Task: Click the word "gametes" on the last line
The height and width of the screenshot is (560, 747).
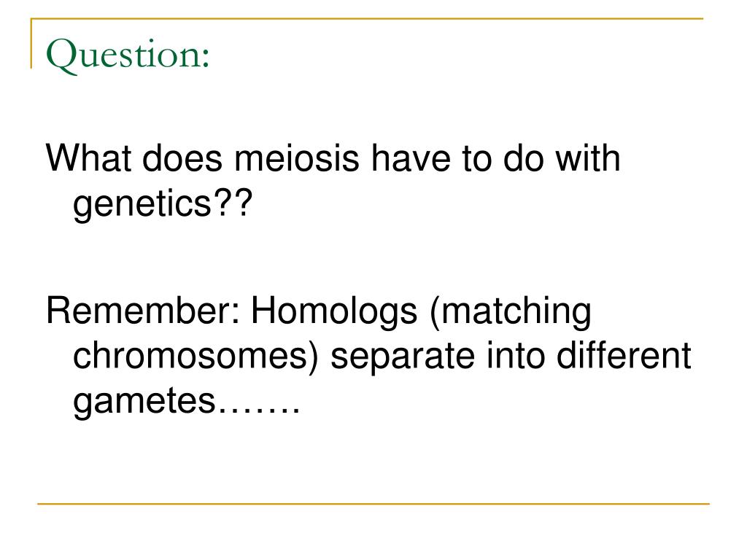Action: point(144,401)
